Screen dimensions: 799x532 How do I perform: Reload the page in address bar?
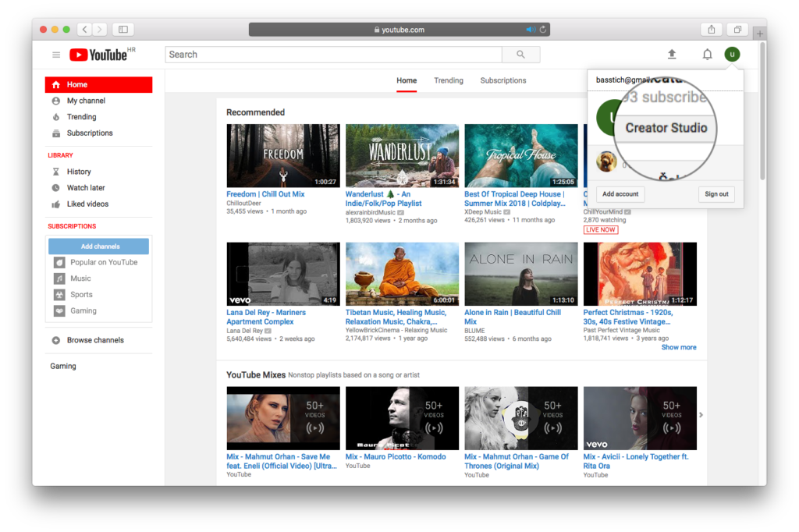543,30
